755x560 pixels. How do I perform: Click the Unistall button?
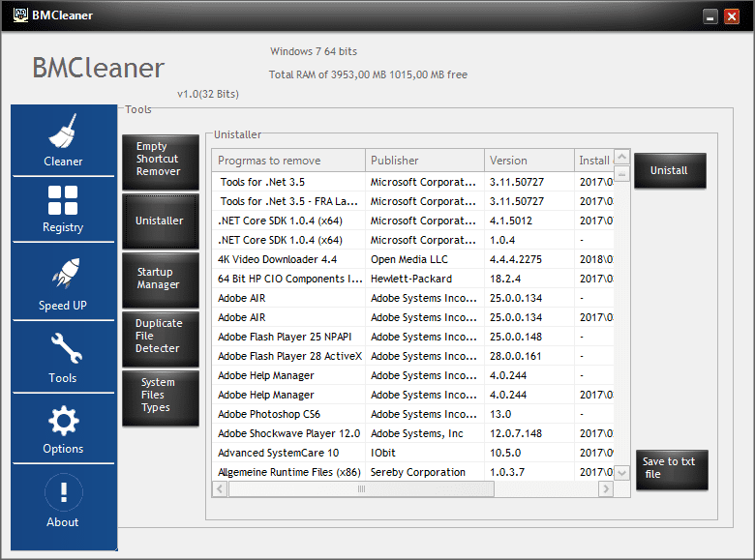click(x=670, y=170)
